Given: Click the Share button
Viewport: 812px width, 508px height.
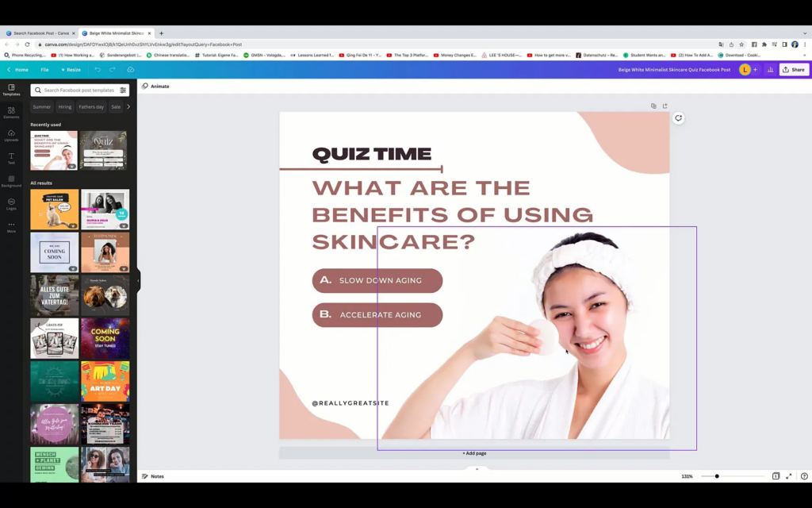Looking at the screenshot, I should 794,70.
